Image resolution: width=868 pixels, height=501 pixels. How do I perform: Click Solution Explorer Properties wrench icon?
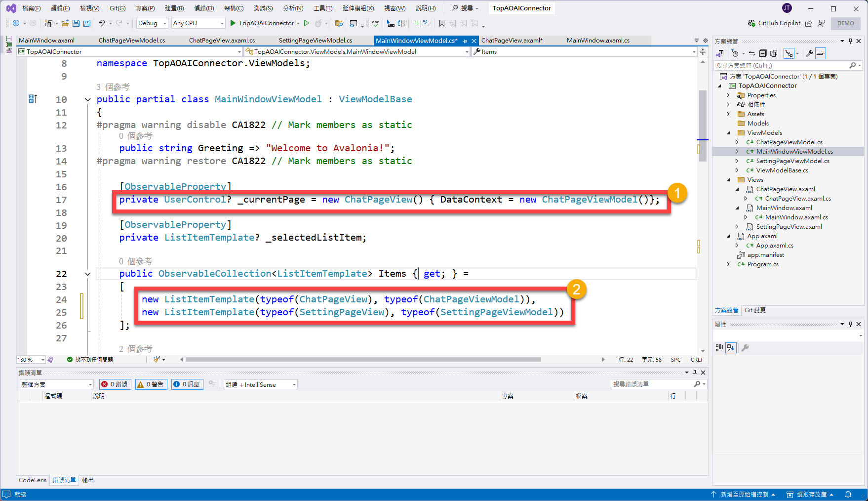point(809,53)
